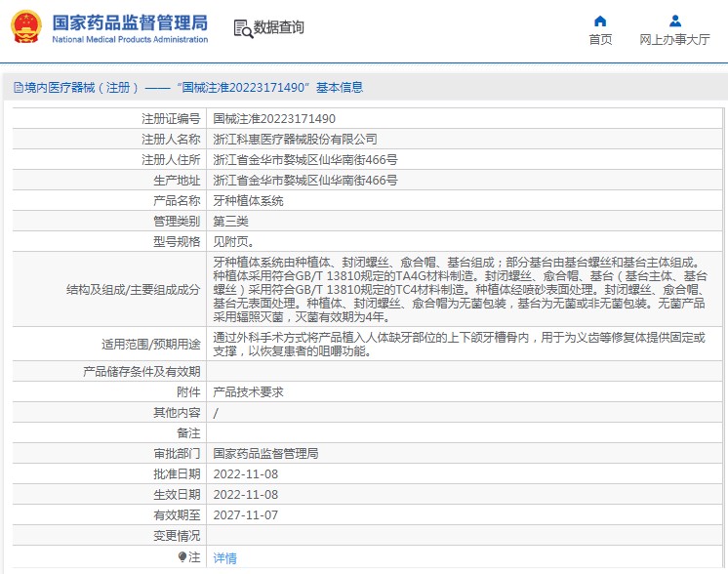Click 注册人住所 address value
Viewport: 728px width, 574px height.
305,160
